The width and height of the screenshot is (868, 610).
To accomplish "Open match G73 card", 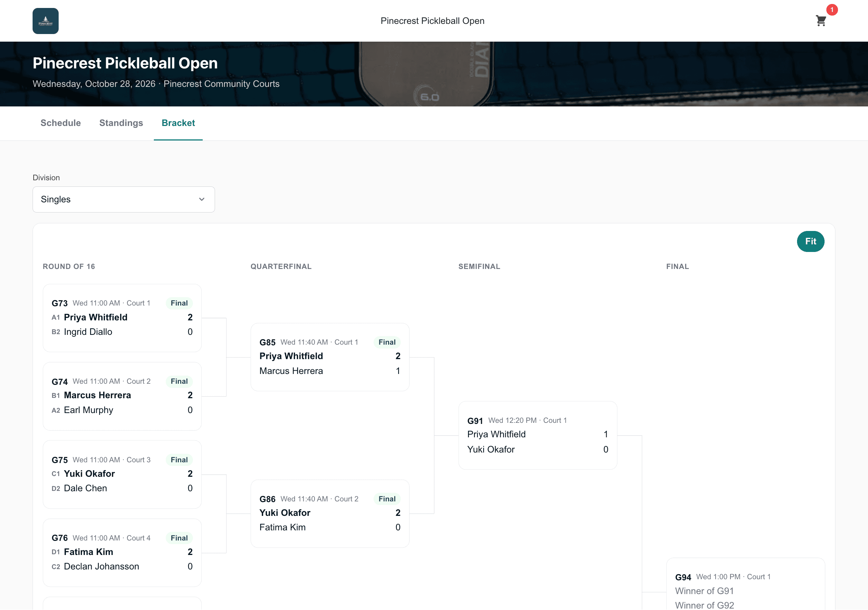I will click(x=122, y=318).
